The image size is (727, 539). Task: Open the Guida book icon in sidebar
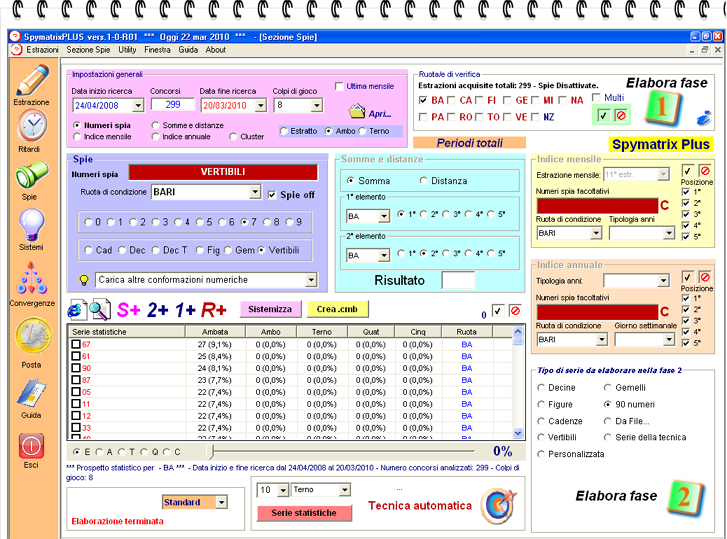pyautogui.click(x=32, y=393)
